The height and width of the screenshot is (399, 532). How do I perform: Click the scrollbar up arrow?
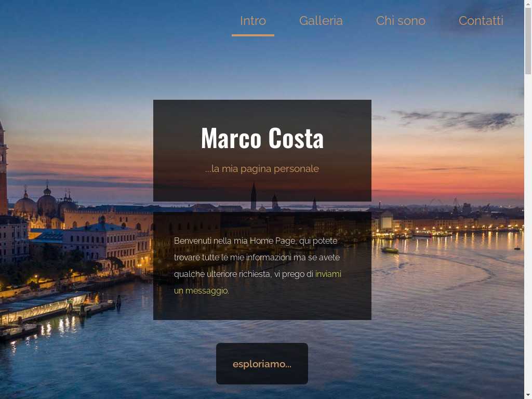coord(528,4)
